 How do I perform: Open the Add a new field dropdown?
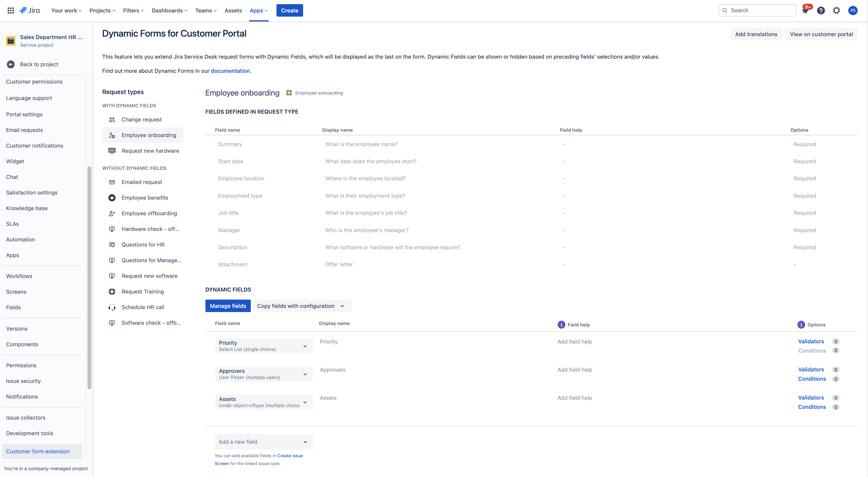(x=264, y=442)
